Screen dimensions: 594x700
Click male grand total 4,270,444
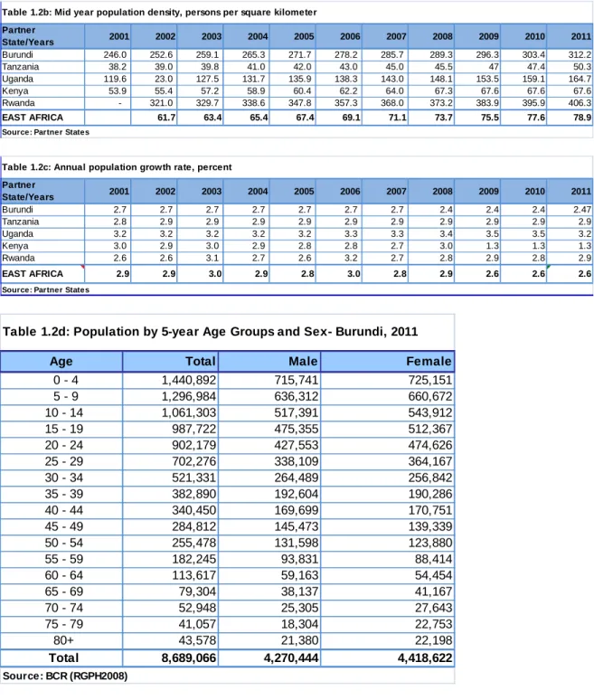[291, 657]
